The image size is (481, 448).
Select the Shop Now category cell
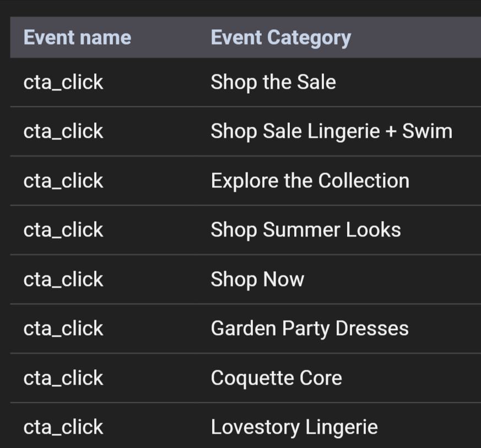257,279
